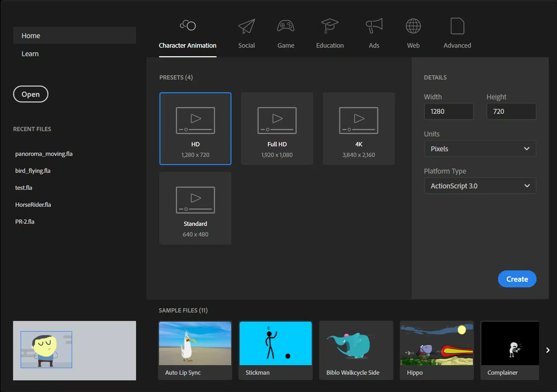Click the Open button
Image resolution: width=557 pixels, height=392 pixels.
[30, 94]
